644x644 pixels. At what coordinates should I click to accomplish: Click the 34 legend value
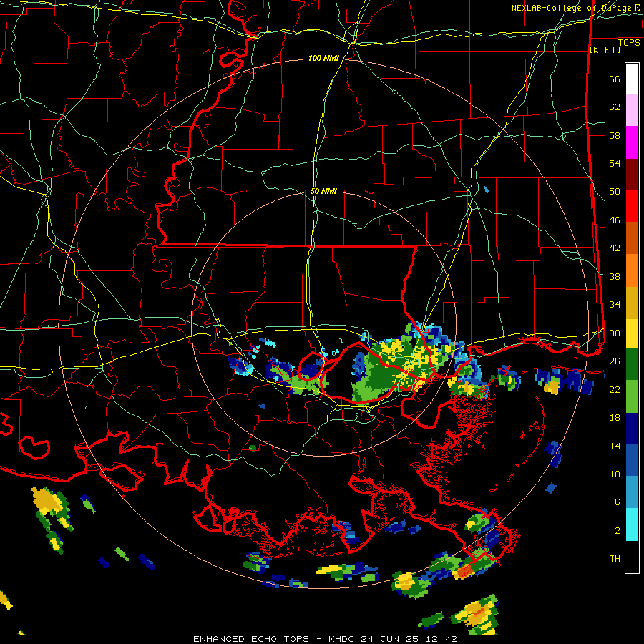pos(615,305)
